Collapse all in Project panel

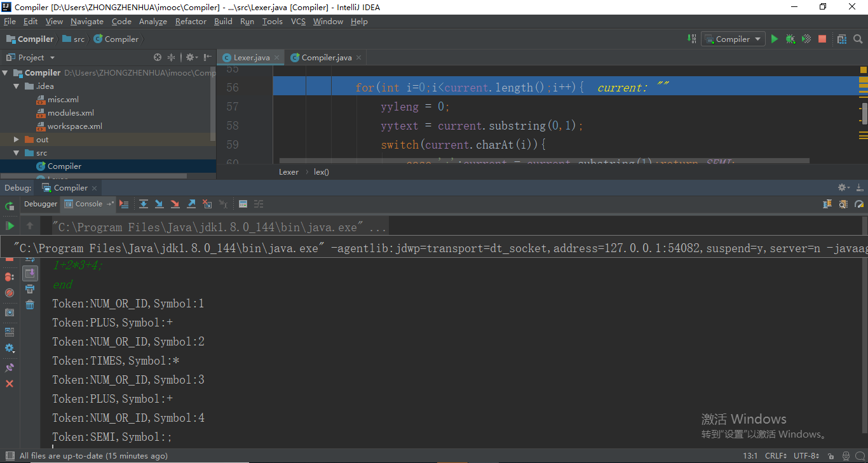point(171,57)
